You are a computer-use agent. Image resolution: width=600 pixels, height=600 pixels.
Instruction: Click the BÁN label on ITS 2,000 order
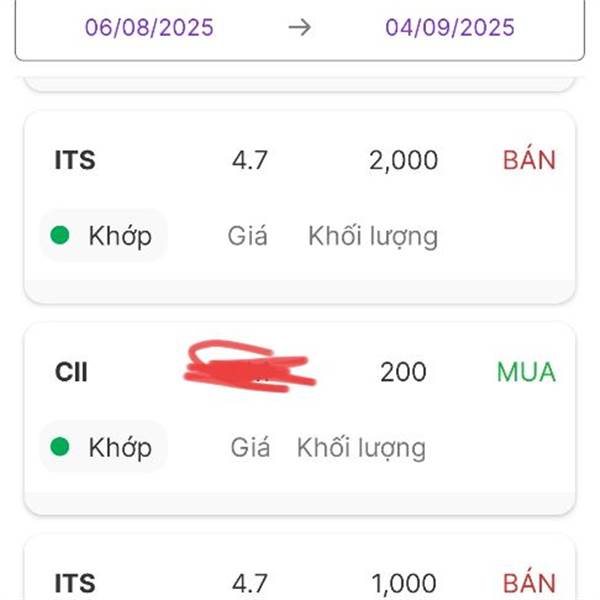[x=529, y=160]
